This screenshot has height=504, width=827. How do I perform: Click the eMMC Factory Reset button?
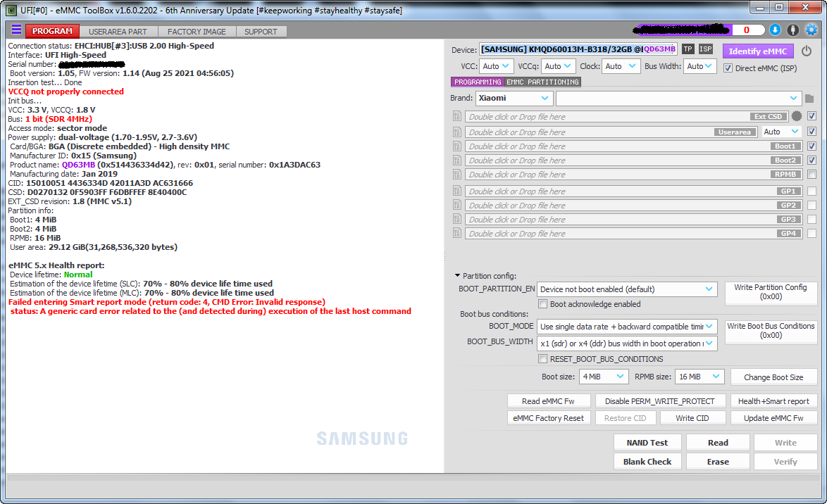click(x=549, y=418)
